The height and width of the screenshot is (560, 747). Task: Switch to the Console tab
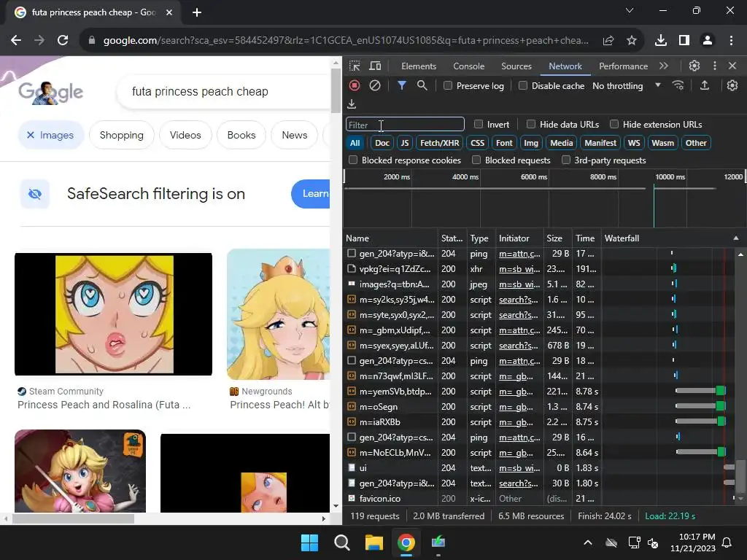coord(469,66)
